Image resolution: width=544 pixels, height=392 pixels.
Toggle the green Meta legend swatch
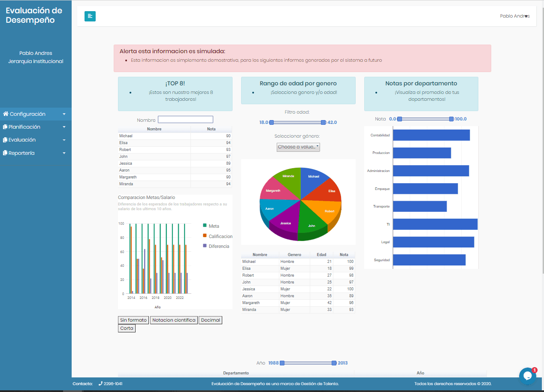click(205, 226)
